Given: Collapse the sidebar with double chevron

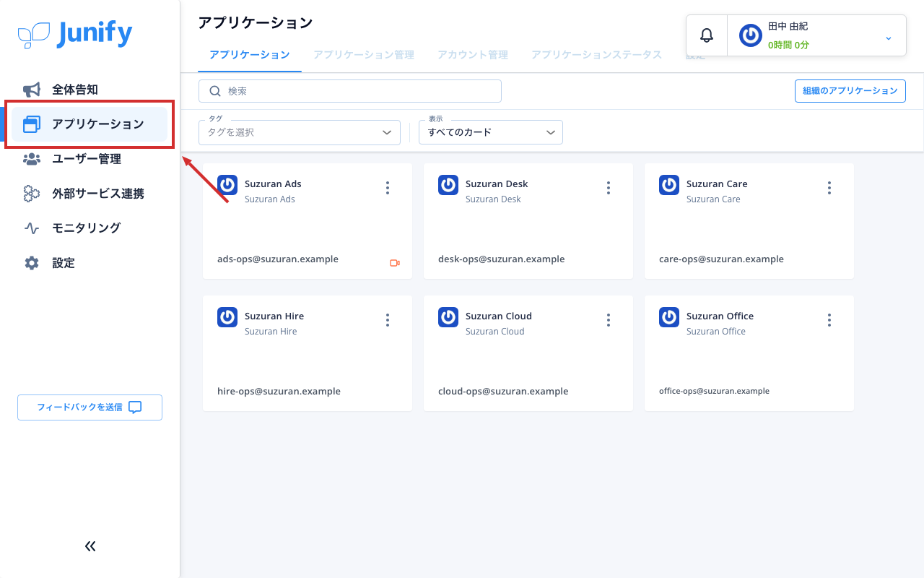Looking at the screenshot, I should tap(90, 546).
